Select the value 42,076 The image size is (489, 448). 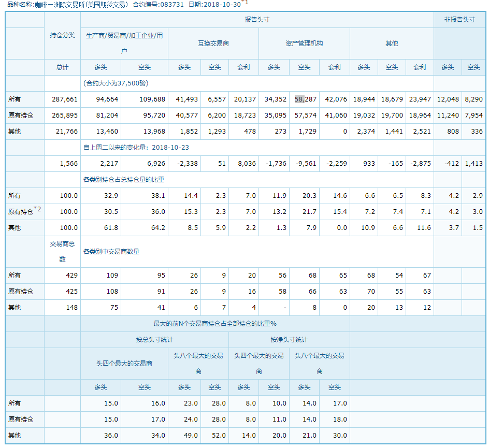pos(336,99)
